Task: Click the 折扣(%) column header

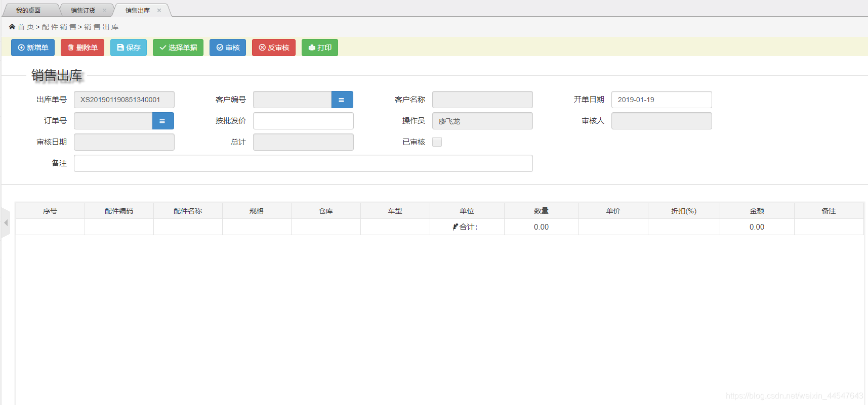Action: tap(684, 211)
